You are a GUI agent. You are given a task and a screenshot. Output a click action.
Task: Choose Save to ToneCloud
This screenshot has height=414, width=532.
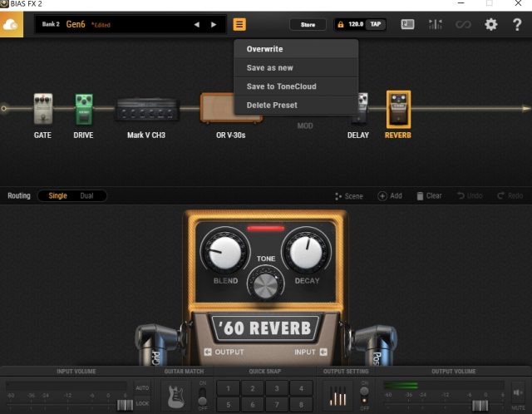click(296, 86)
